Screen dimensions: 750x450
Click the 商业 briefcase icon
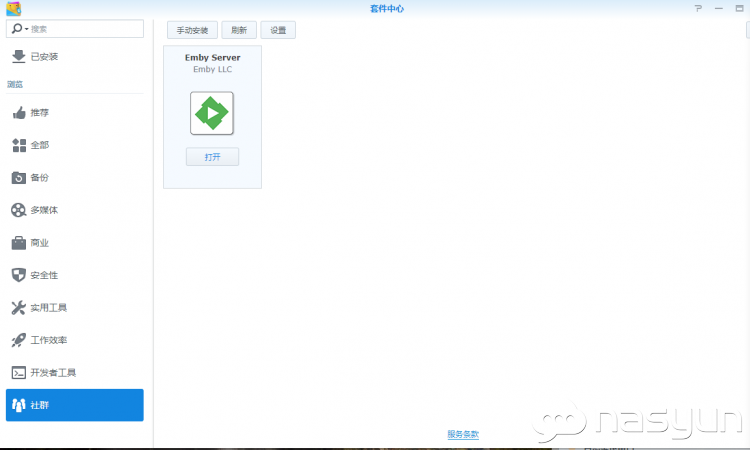[19, 243]
